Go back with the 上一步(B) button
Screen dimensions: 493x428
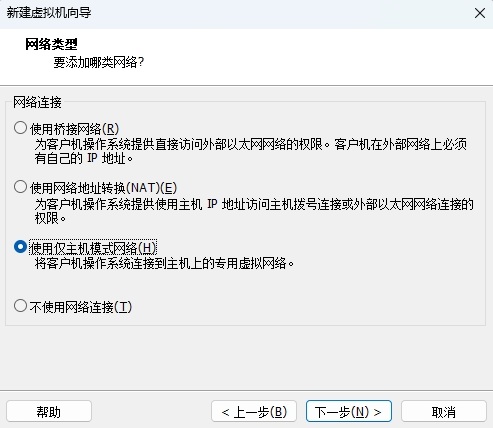[x=254, y=412]
